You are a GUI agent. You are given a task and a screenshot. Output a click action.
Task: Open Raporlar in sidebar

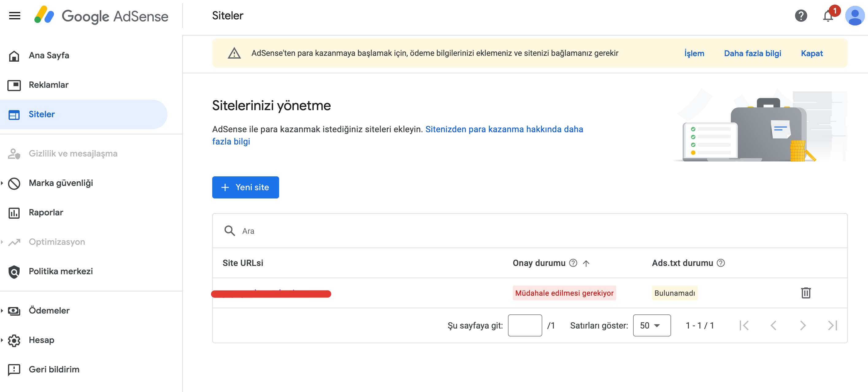click(46, 213)
